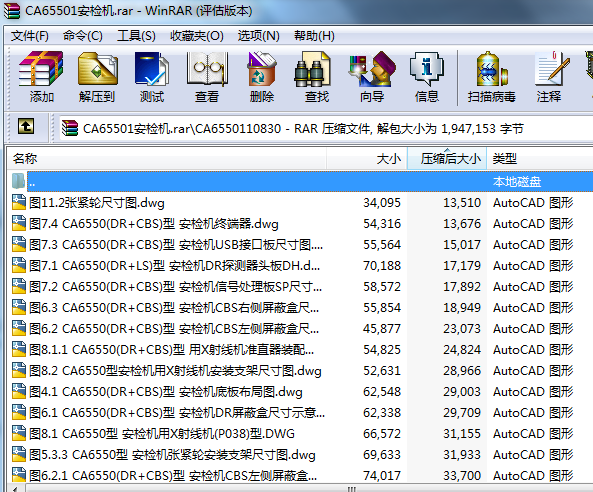Viewport: 593px width, 492px height.
Task: Click packed size value 23,073
Action: click(462, 329)
